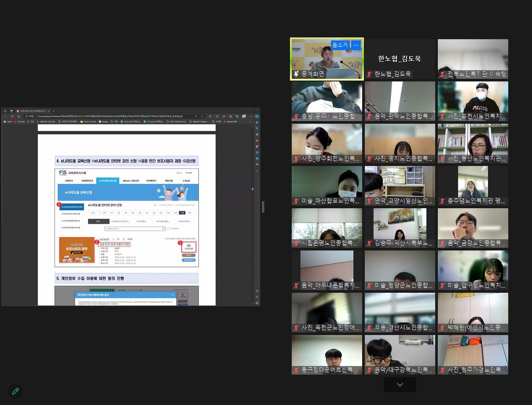Screen dimensions: 532x405
Task: Click the favorites star in shared address bar
Action: point(202,116)
